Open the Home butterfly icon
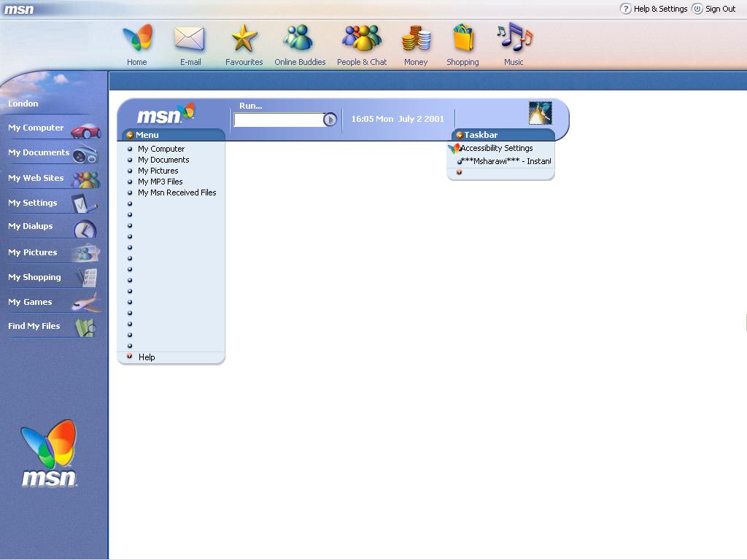The image size is (747, 560). point(138,38)
